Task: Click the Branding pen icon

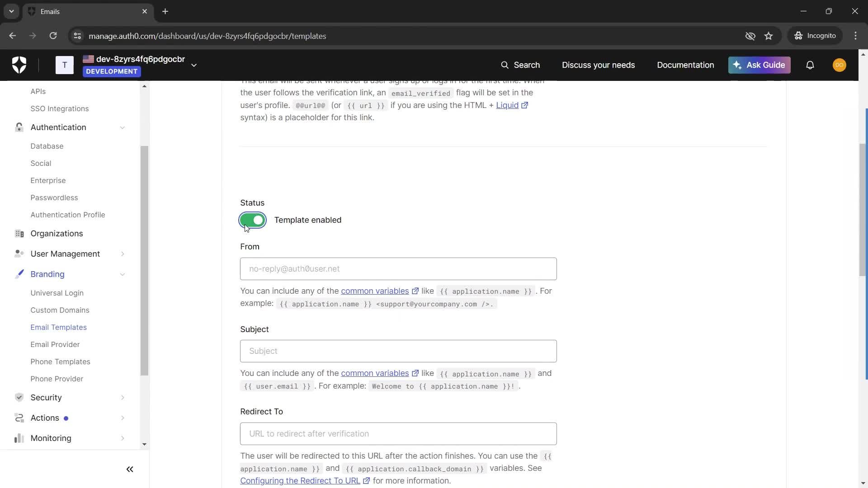Action: [19, 274]
